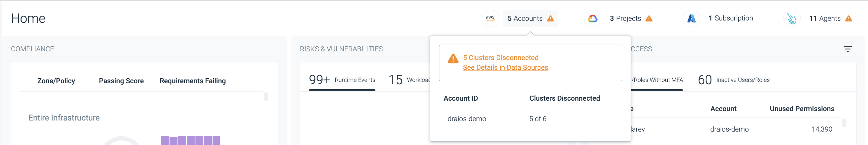The image size is (868, 145).
Task: Click warning triangle in Clusters Disconnected alert
Action: [x=453, y=59]
